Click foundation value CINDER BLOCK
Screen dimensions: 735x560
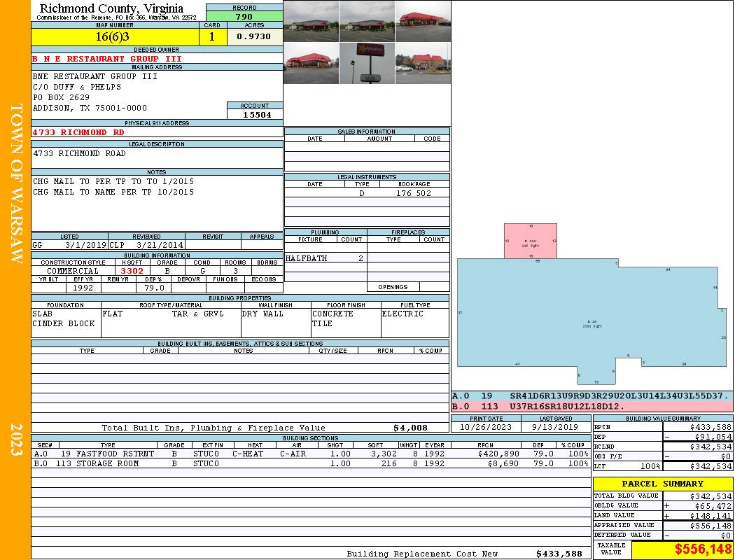click(x=64, y=323)
